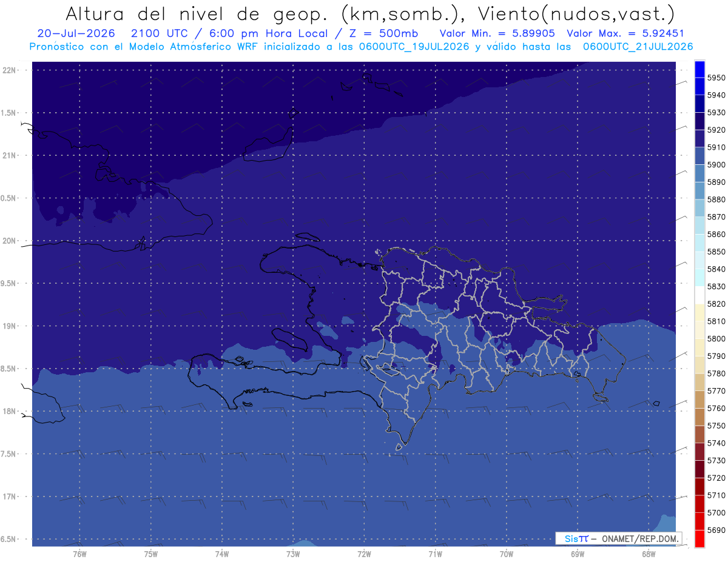The width and height of the screenshot is (728, 562).
Task: Click the '5910' color bar value
Action: 716,147
